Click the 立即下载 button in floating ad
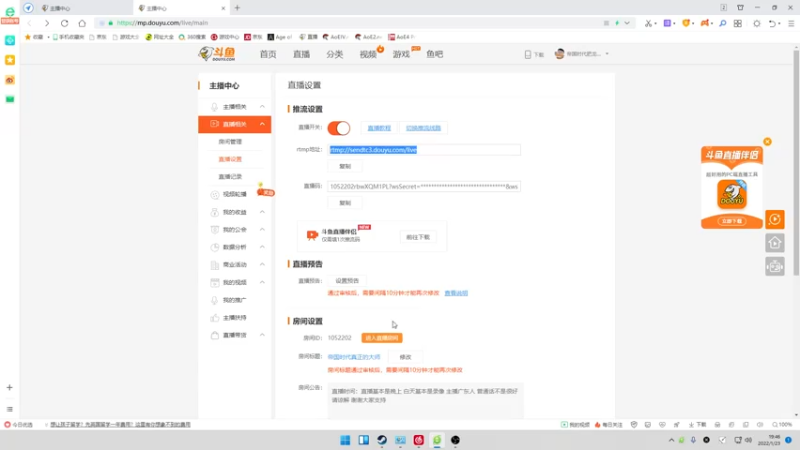Image resolution: width=800 pixels, height=450 pixels. click(x=732, y=221)
